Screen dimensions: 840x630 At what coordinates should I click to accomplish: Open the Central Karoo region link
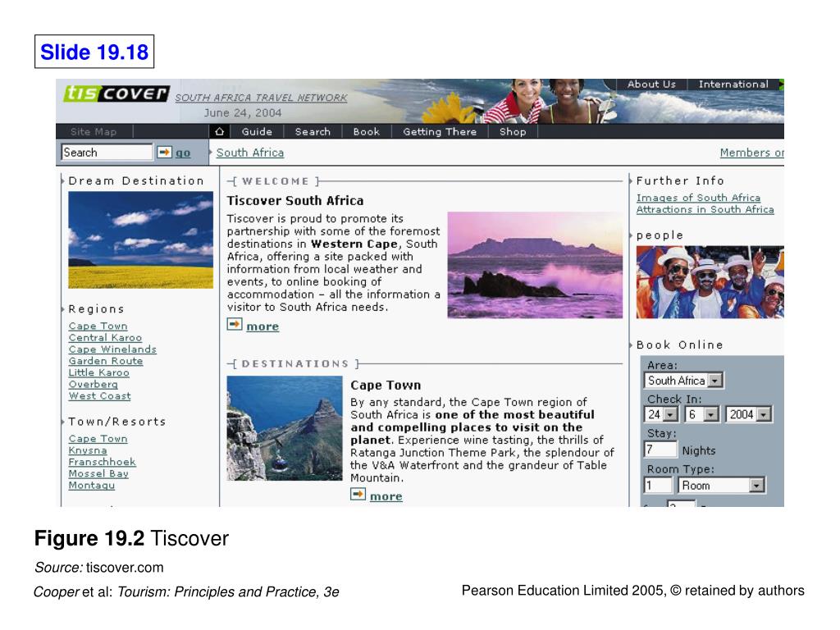pyautogui.click(x=105, y=337)
